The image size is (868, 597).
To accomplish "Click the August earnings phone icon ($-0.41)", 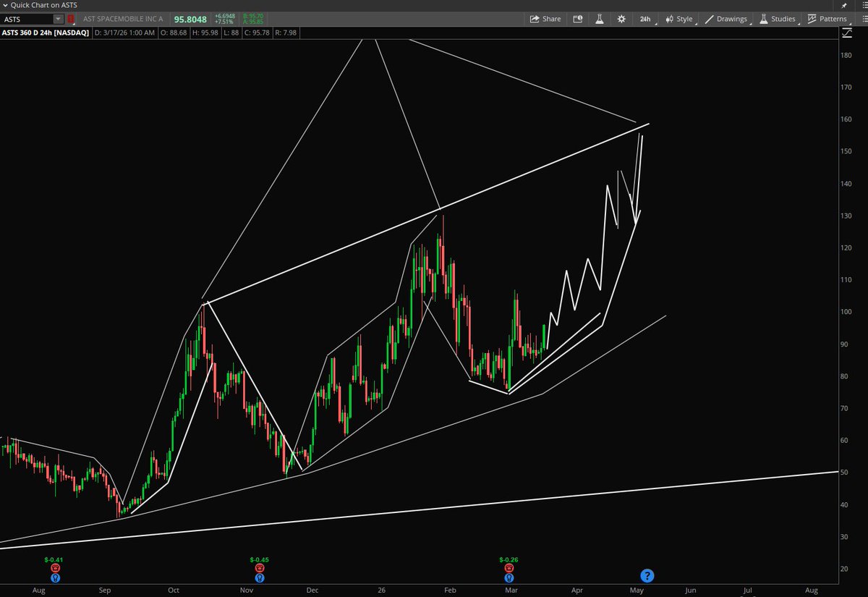I will [x=55, y=569].
